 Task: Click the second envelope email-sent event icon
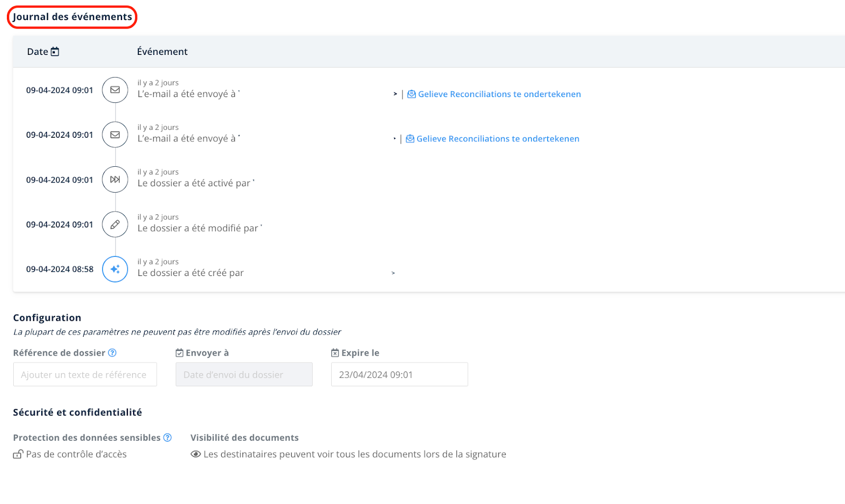pyautogui.click(x=115, y=135)
